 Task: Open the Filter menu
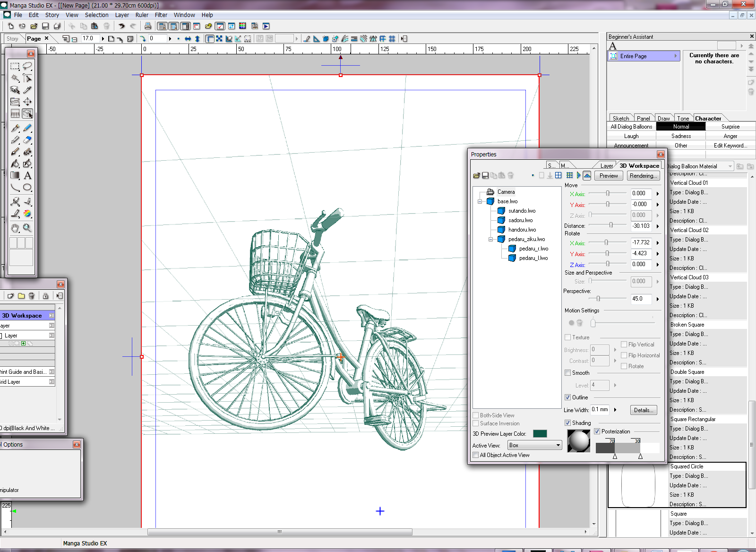click(x=161, y=15)
